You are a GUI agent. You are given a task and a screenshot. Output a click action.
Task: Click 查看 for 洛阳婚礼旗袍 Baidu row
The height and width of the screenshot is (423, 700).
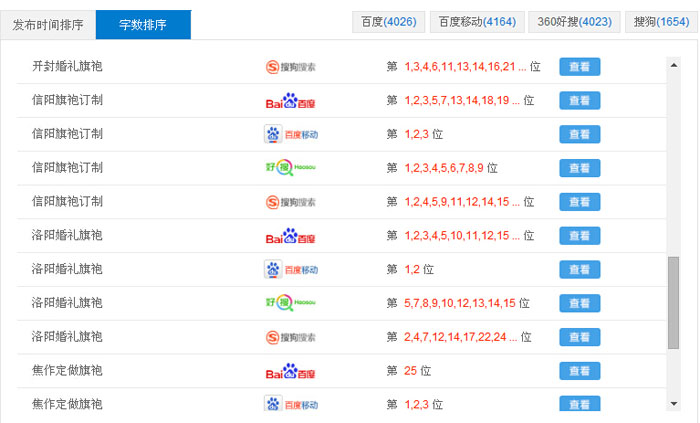pos(579,236)
